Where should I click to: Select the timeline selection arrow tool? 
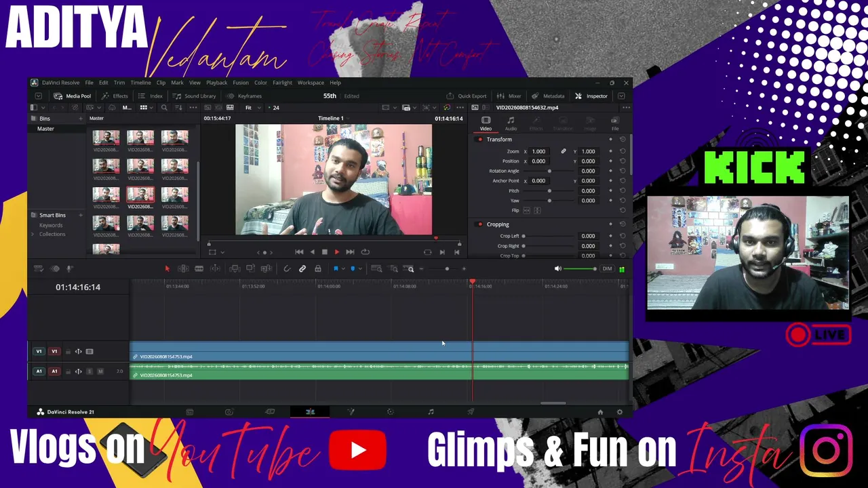click(x=167, y=269)
